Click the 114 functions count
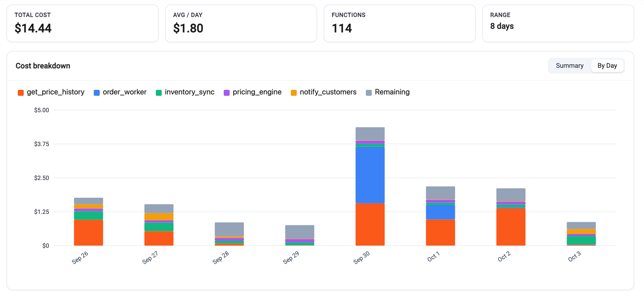The height and width of the screenshot is (297, 644). pyautogui.click(x=342, y=28)
